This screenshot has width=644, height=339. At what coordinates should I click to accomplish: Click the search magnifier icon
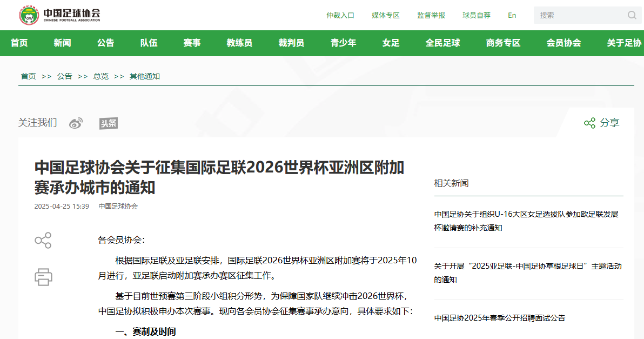coord(632,15)
